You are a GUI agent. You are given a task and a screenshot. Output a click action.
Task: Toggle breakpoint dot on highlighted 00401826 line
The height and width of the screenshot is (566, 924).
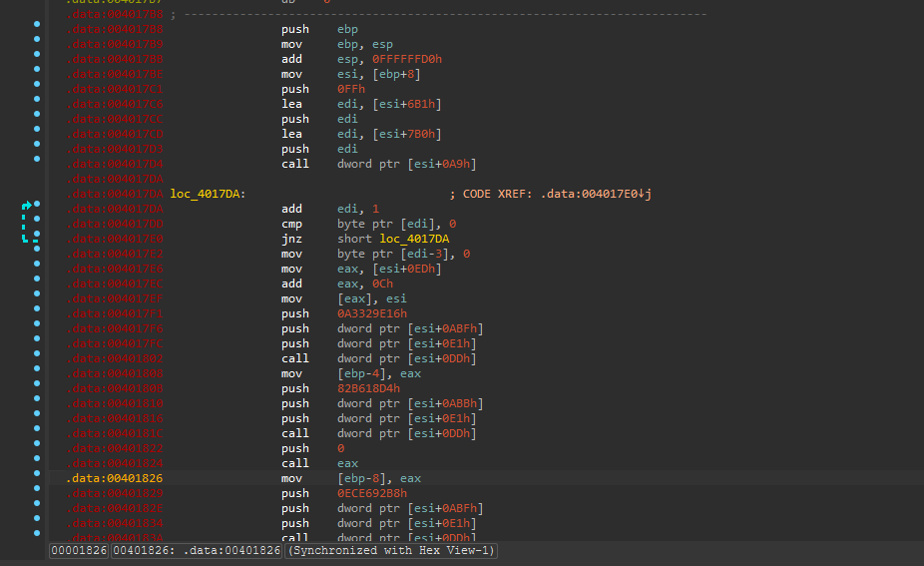click(x=37, y=479)
